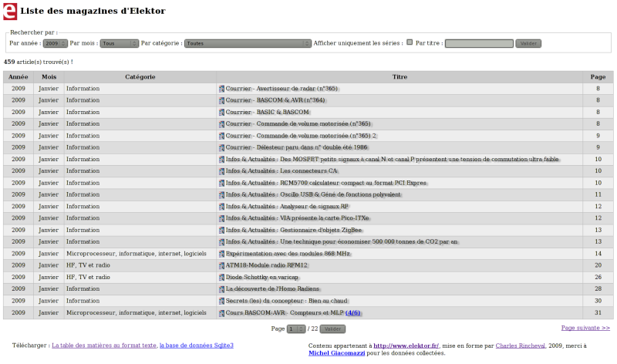Open the (4/6) series link
Image resolution: width=617 pixels, height=364 pixels.
[353, 313]
